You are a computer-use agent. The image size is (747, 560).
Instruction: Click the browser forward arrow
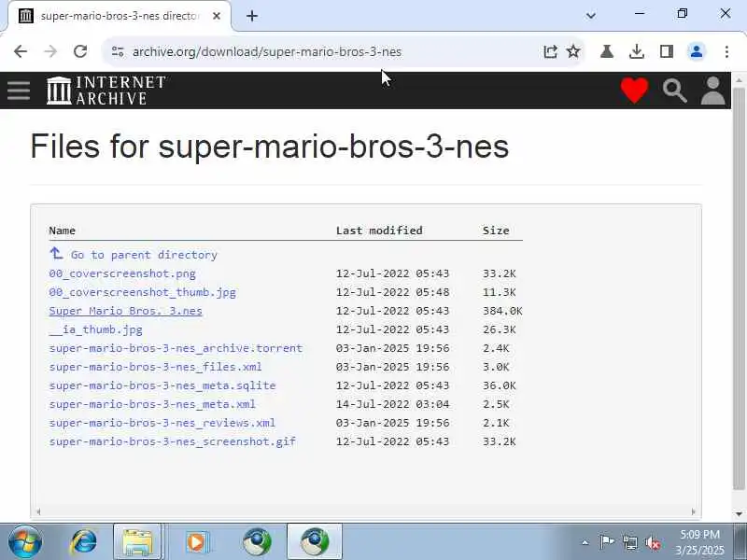[x=50, y=51]
